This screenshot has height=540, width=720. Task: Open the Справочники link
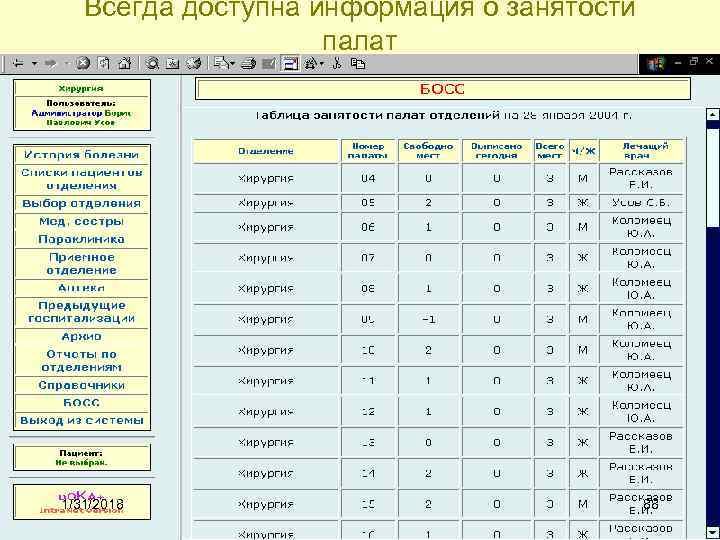coord(81,385)
